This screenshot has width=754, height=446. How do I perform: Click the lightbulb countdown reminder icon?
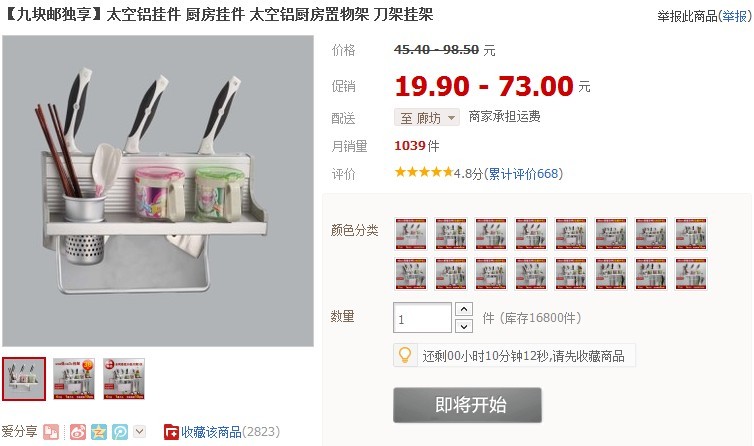click(x=405, y=355)
